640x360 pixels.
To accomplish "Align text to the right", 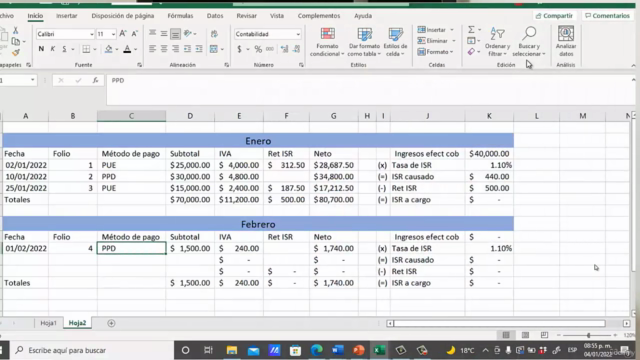I will coord(175,49).
